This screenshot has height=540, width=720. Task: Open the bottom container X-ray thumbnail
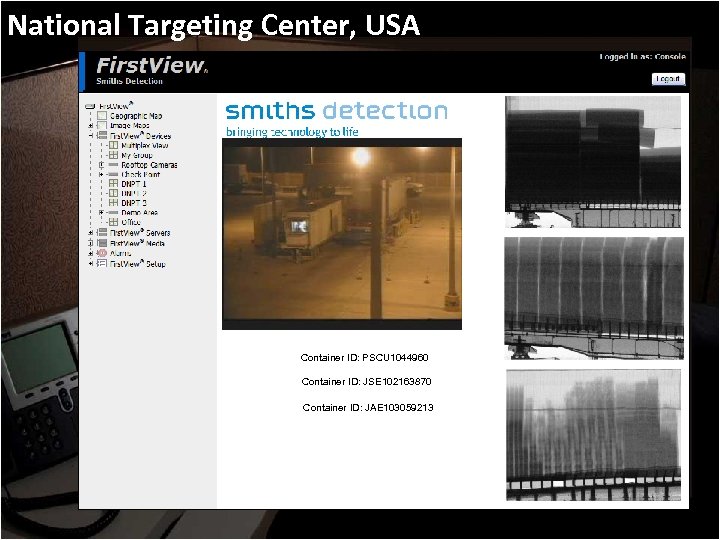tap(593, 435)
